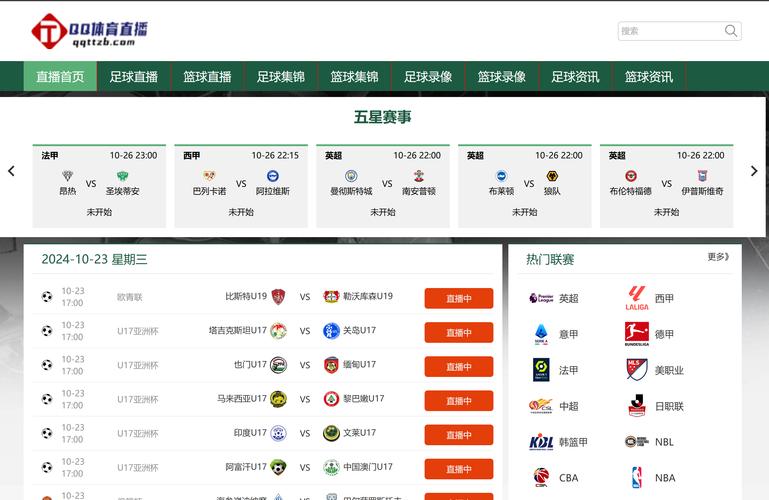Open the Serie A 意甲 league icon

click(541, 334)
